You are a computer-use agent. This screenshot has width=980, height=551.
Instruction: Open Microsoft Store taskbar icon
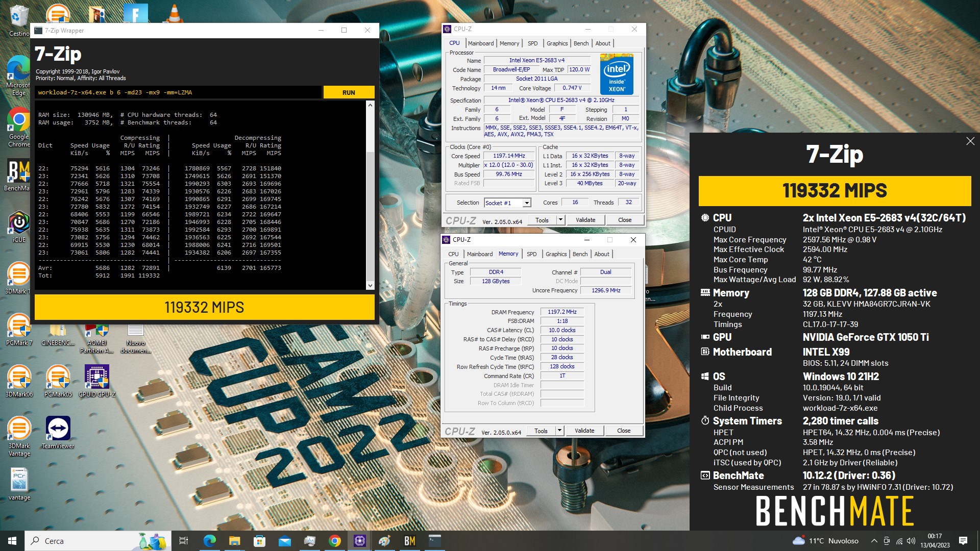259,541
